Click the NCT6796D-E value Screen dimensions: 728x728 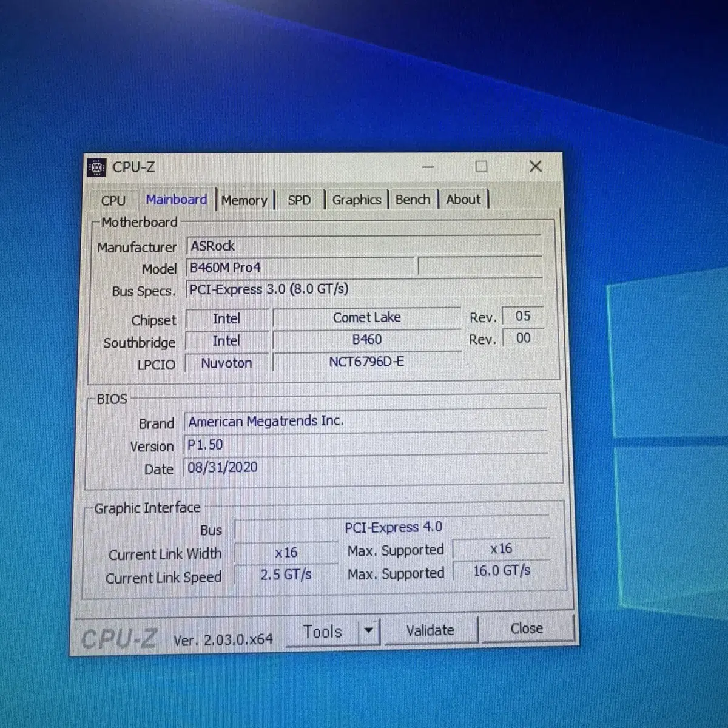pos(366,362)
